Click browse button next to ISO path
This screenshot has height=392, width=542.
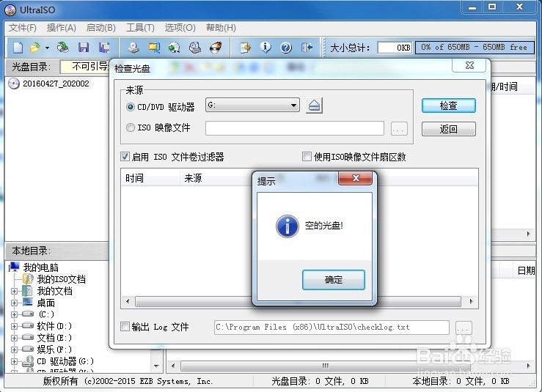pyautogui.click(x=399, y=129)
